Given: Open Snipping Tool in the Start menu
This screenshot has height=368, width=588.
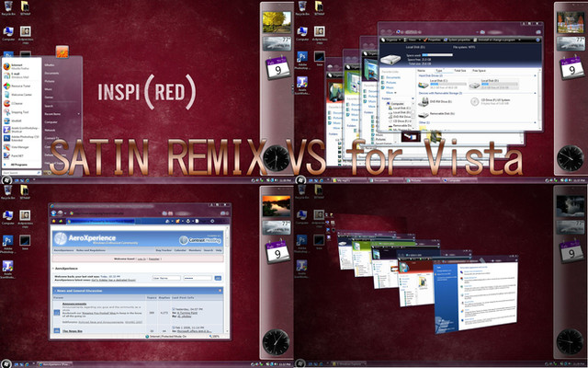Looking at the screenshot, I should click(x=21, y=112).
